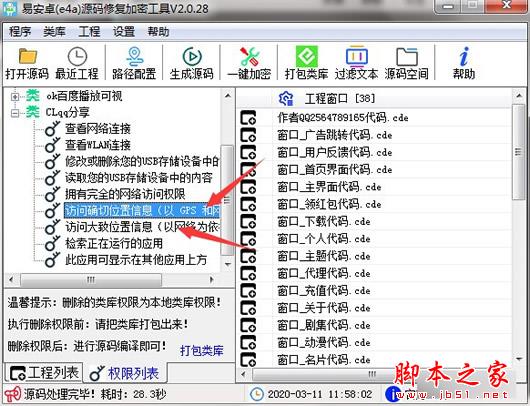This screenshot has width=530, height=406.
Task: Click file list vertical scrollbar thumb
Action: 519,152
